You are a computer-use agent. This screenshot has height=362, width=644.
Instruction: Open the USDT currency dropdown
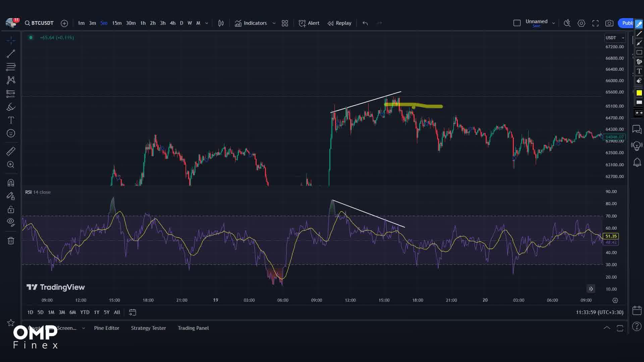pos(614,38)
